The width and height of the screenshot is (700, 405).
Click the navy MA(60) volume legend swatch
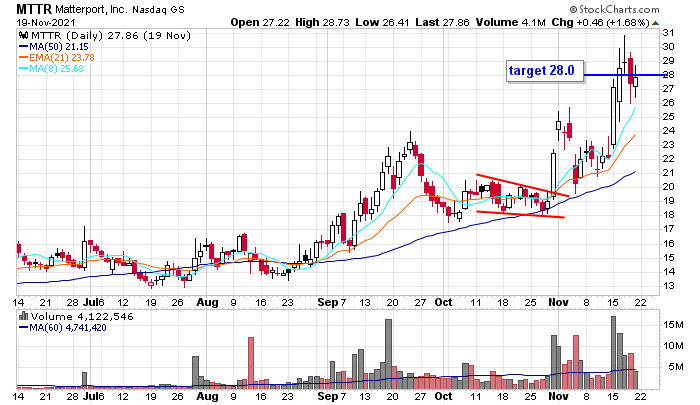click(23, 327)
